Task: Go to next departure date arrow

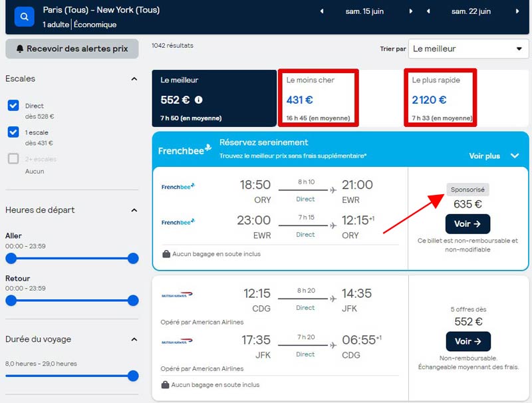Action: click(411, 11)
